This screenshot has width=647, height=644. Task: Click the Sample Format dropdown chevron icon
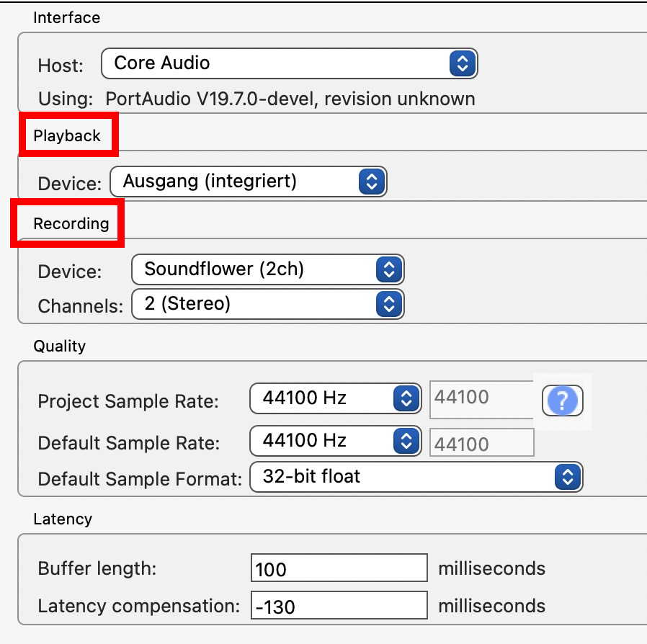[x=568, y=478]
